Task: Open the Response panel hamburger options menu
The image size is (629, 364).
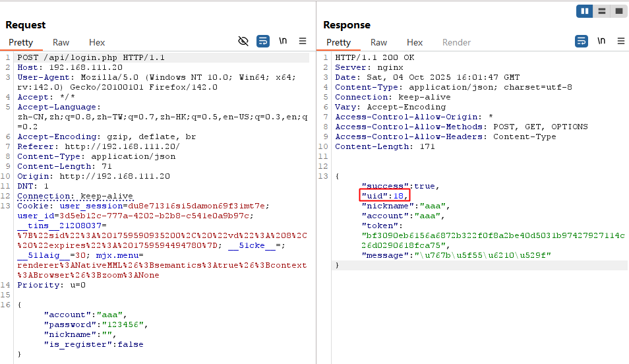Action: [621, 41]
